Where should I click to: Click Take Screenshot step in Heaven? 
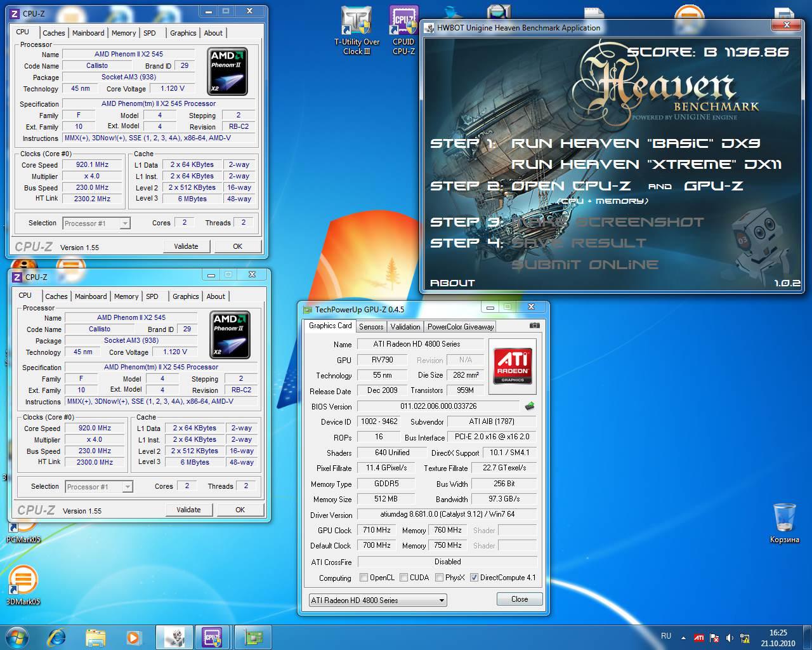pyautogui.click(x=608, y=222)
